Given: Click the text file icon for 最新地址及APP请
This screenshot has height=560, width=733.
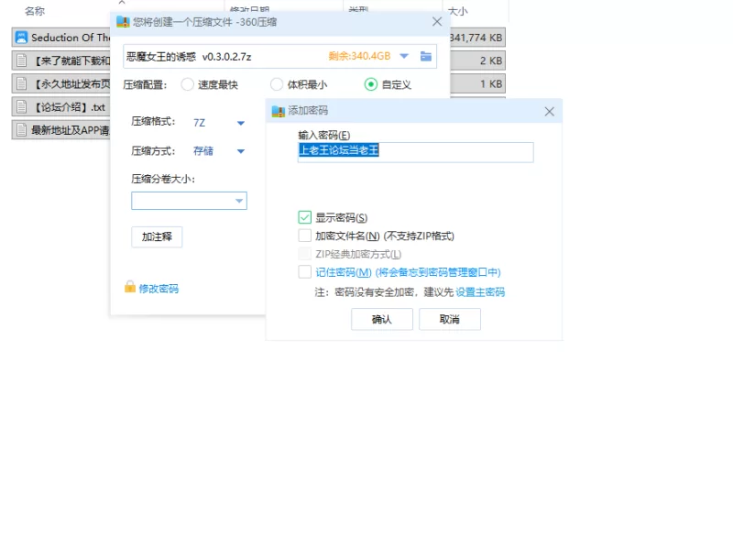Looking at the screenshot, I should click(21, 129).
